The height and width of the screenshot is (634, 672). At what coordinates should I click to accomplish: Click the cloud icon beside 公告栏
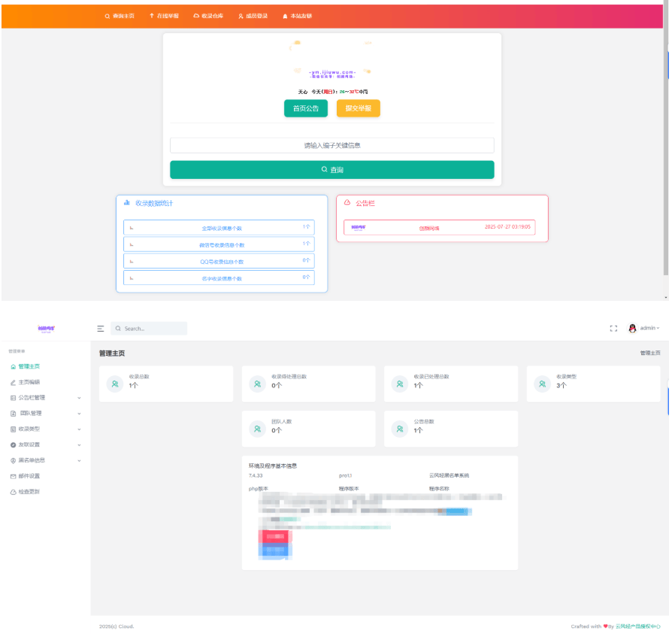pyautogui.click(x=347, y=203)
